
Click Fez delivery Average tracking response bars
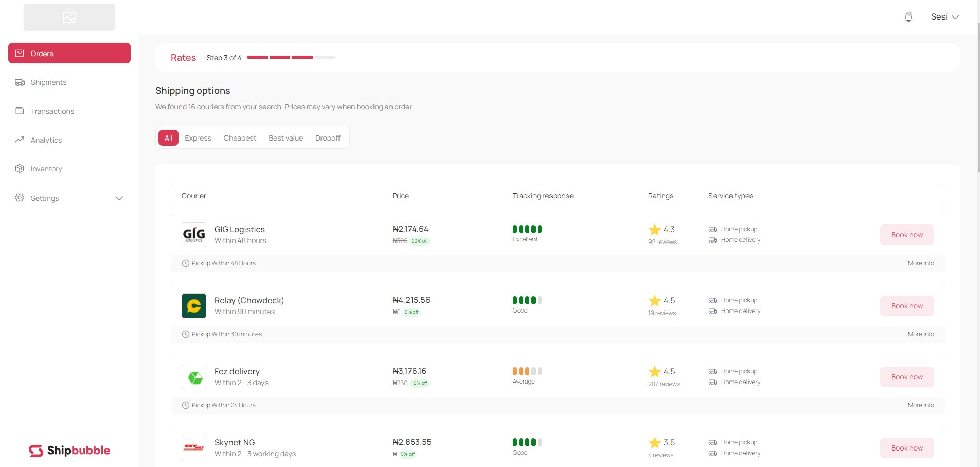click(527, 371)
